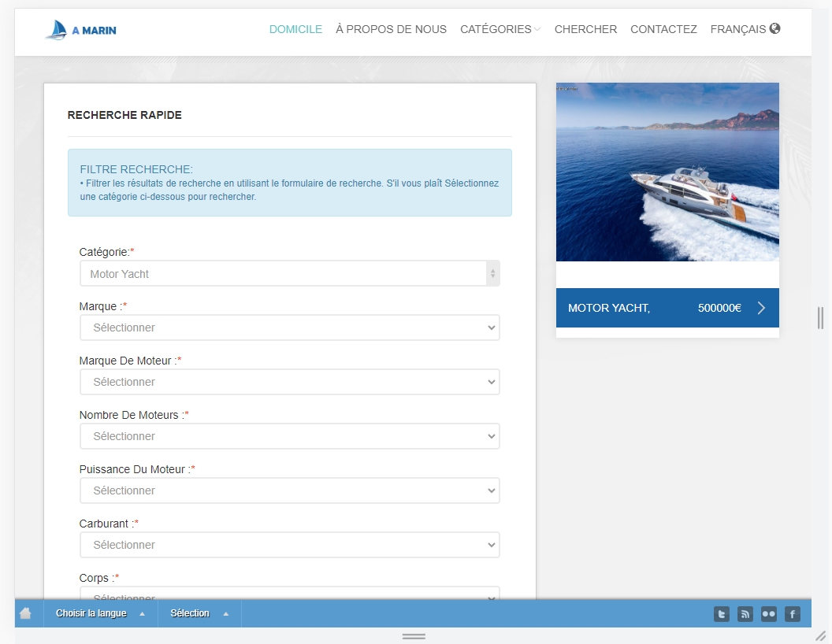
Task: Click the horizontal resize handle at bottom center
Action: tap(414, 636)
